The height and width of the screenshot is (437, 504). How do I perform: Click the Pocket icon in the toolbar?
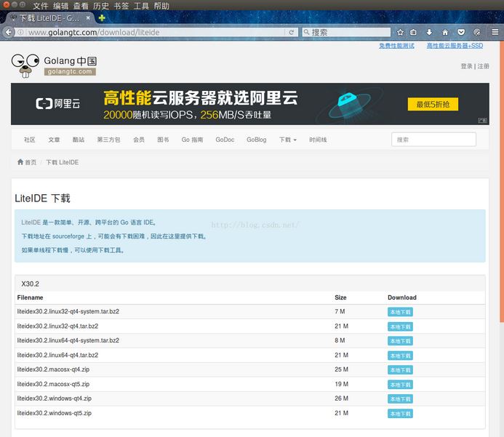pos(461,32)
